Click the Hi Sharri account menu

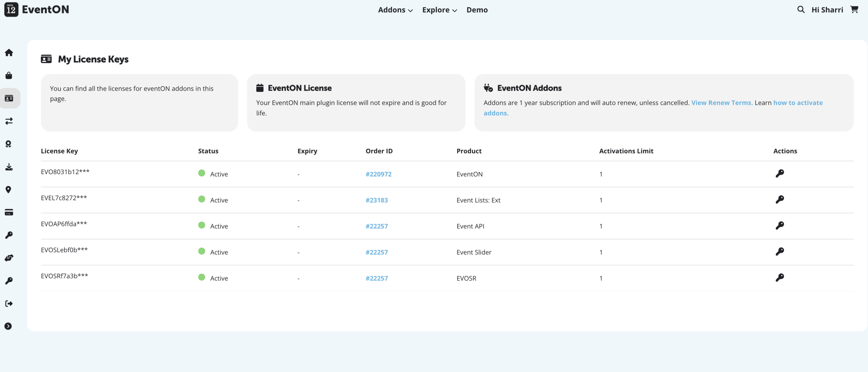[x=827, y=10]
